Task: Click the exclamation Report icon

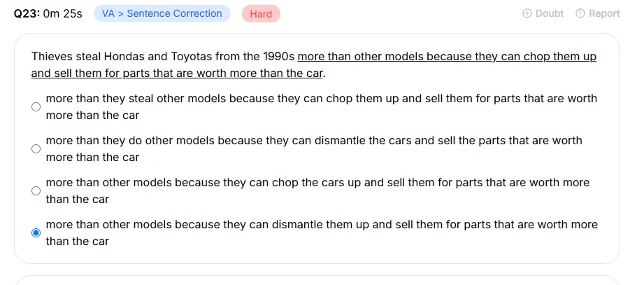Action: pyautogui.click(x=580, y=13)
